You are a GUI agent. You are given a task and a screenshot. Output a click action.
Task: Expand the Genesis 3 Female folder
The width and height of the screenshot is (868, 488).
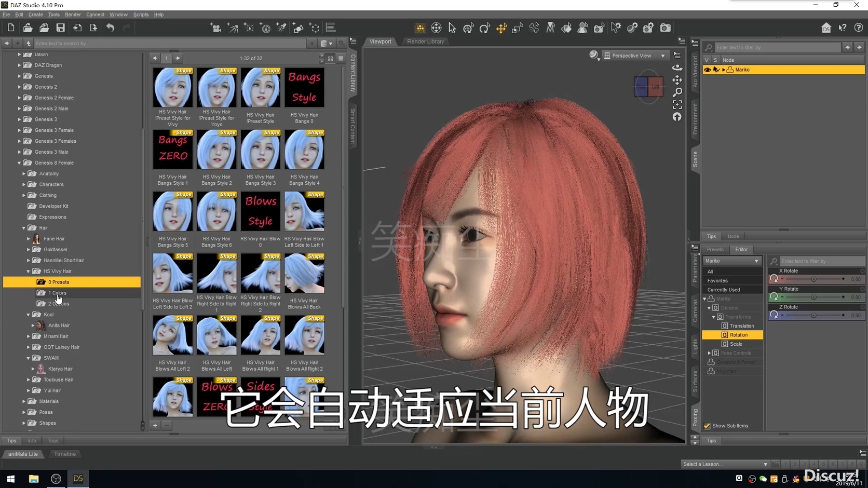tap(19, 130)
